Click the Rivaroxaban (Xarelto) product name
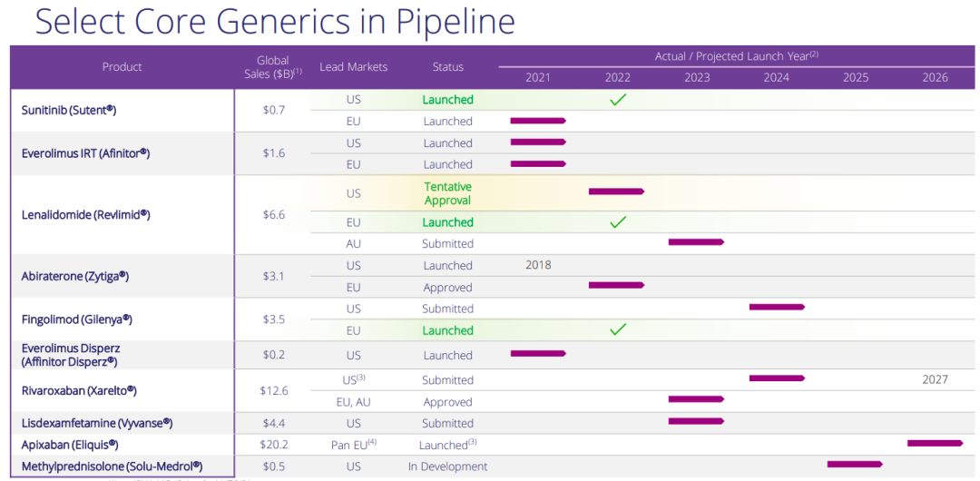The width and height of the screenshot is (980, 481). point(79,390)
